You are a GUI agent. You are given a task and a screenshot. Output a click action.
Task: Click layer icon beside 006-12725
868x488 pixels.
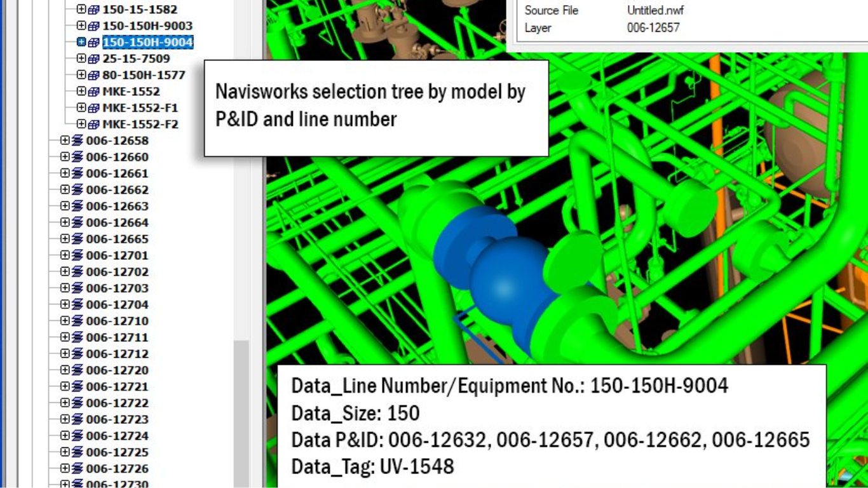click(78, 452)
